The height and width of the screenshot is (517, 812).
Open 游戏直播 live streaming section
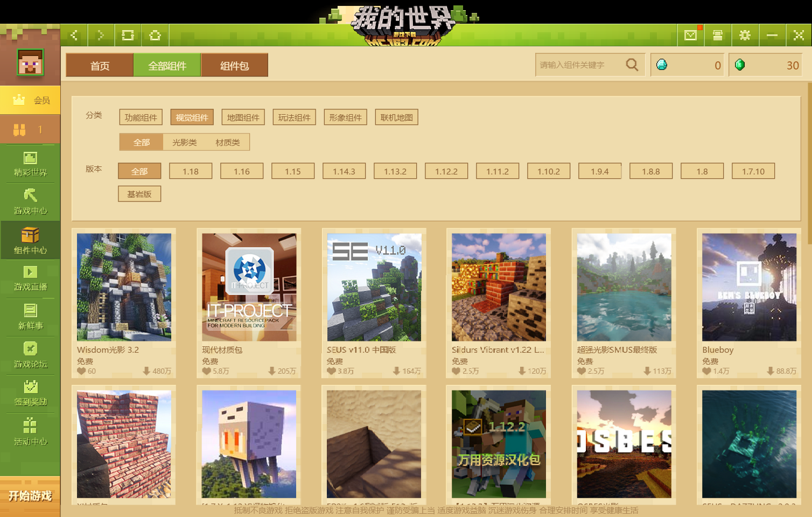pos(30,279)
